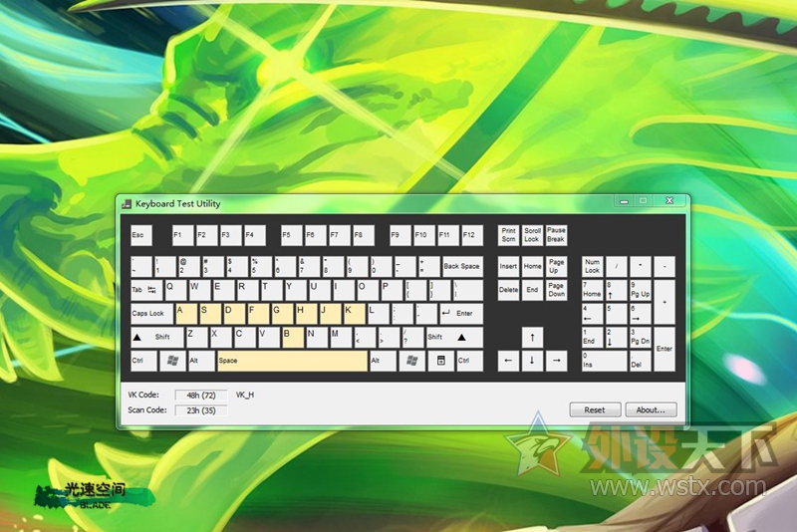The height and width of the screenshot is (532, 797).
Task: Click the Back Space key
Action: coord(462,266)
